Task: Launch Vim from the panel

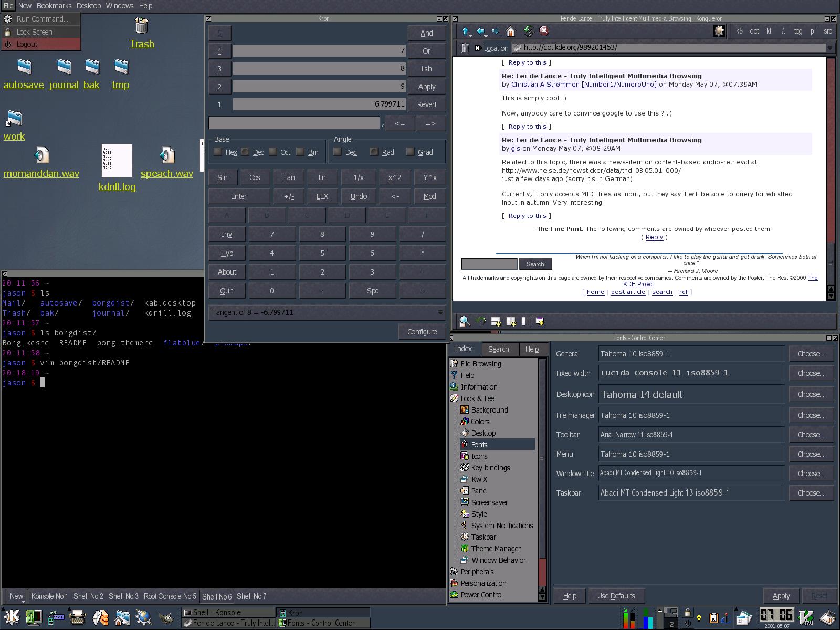Action: click(x=806, y=617)
